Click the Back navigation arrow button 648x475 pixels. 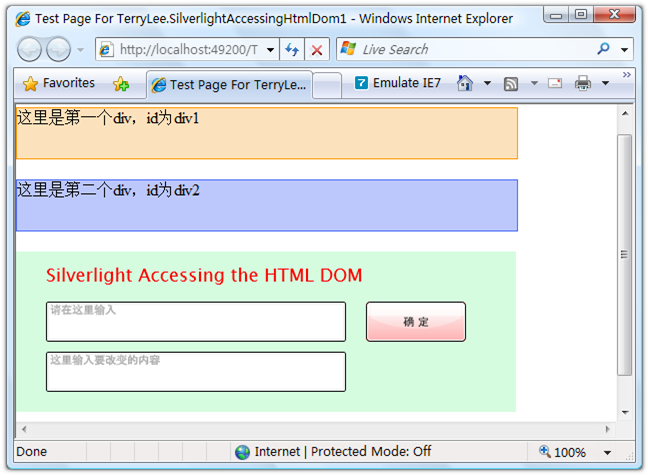[30, 50]
